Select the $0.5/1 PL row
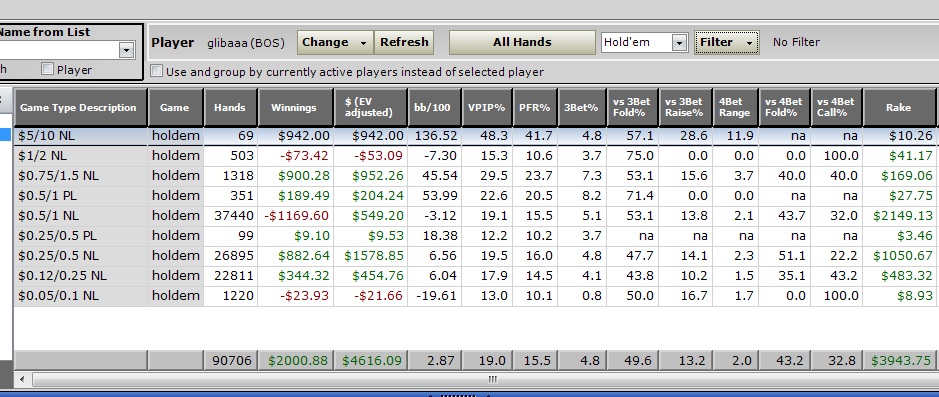This screenshot has height=397, width=939. (x=474, y=196)
